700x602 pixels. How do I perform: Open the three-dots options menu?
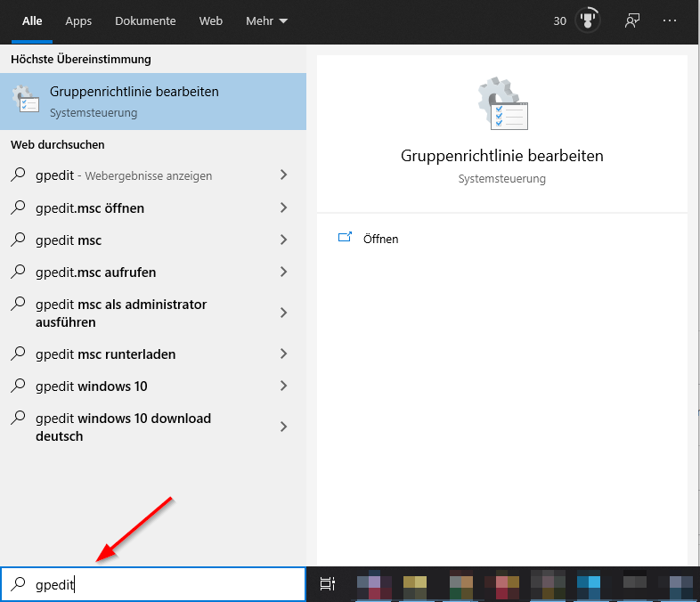tap(669, 20)
